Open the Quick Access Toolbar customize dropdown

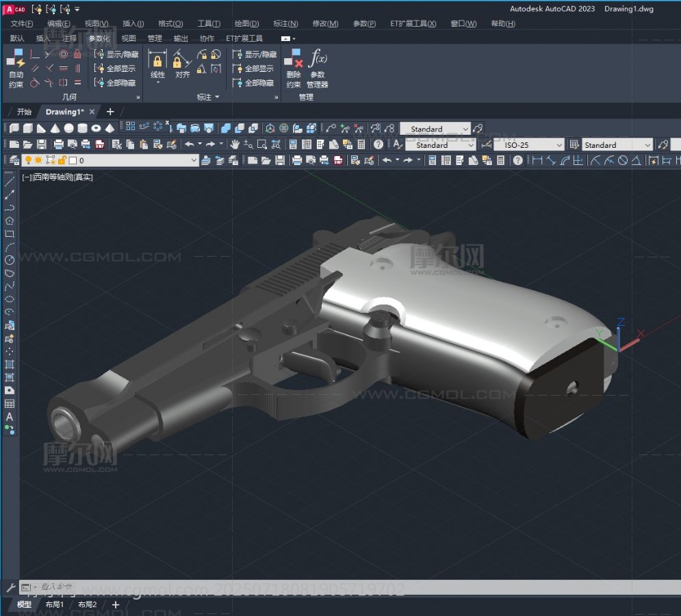pyautogui.click(x=77, y=9)
